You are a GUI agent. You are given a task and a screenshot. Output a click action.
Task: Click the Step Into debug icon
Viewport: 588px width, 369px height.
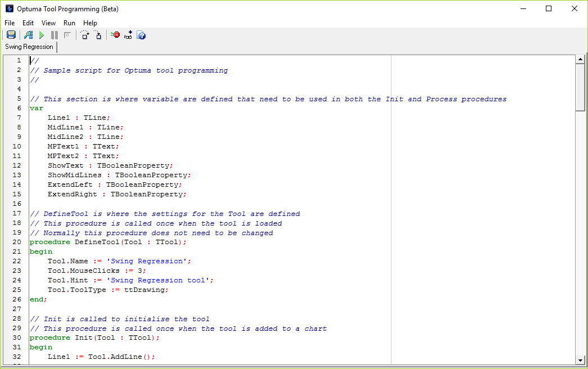coord(98,35)
